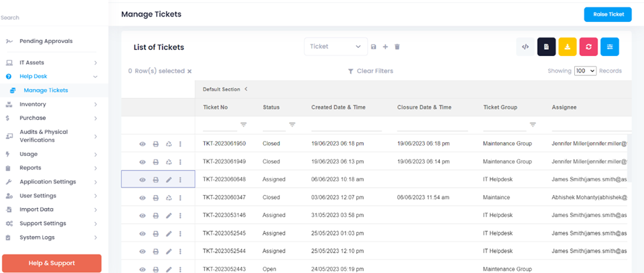The image size is (644, 273).
Task: Print ticket TKT-2023061950 using printer icon
Action: pos(156,144)
